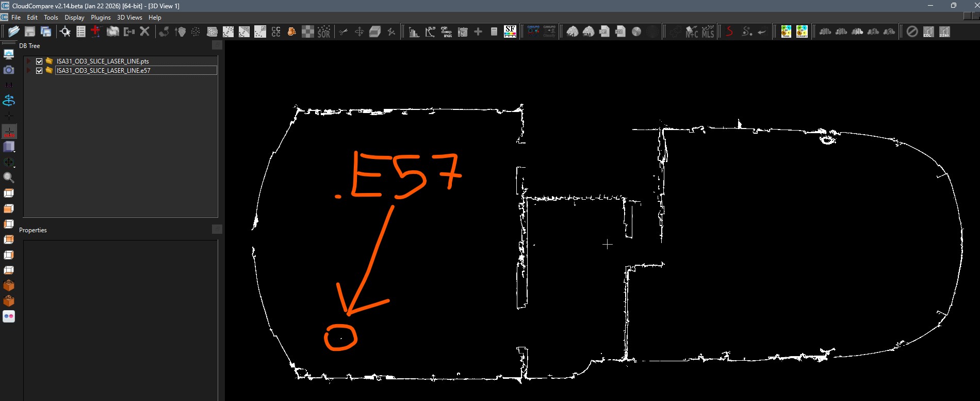
Task: Activate the point picking tool
Action: (65, 31)
